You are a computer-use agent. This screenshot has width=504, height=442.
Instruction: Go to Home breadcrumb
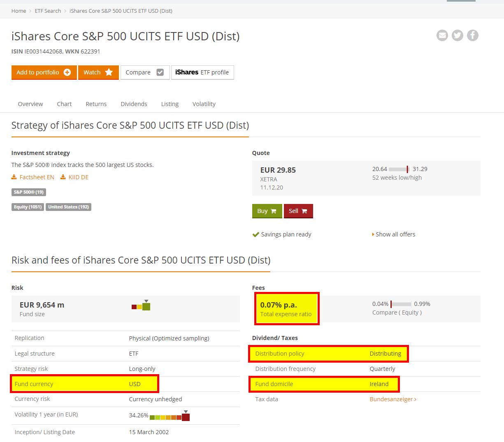(x=19, y=11)
